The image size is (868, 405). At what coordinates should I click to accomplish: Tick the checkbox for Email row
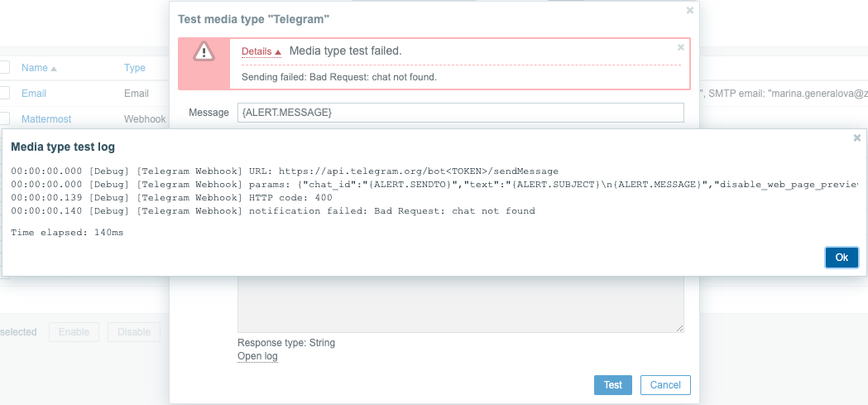[3, 93]
